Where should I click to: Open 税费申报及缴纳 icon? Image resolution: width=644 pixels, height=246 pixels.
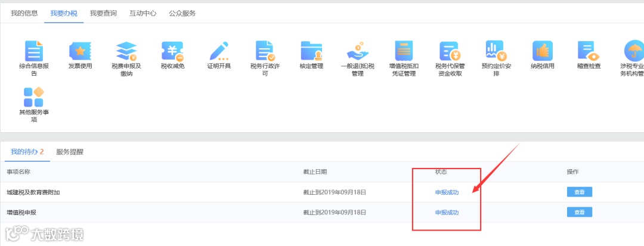click(x=126, y=51)
